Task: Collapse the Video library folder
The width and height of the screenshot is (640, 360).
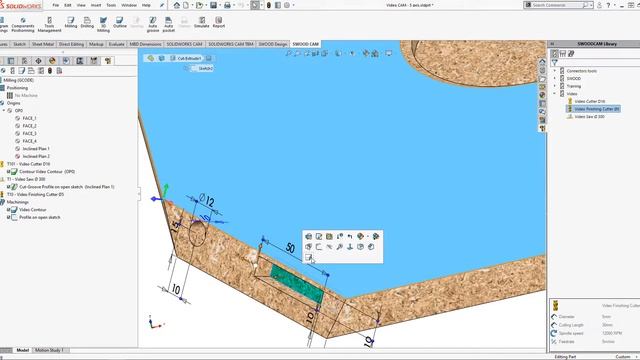Action: point(555,94)
